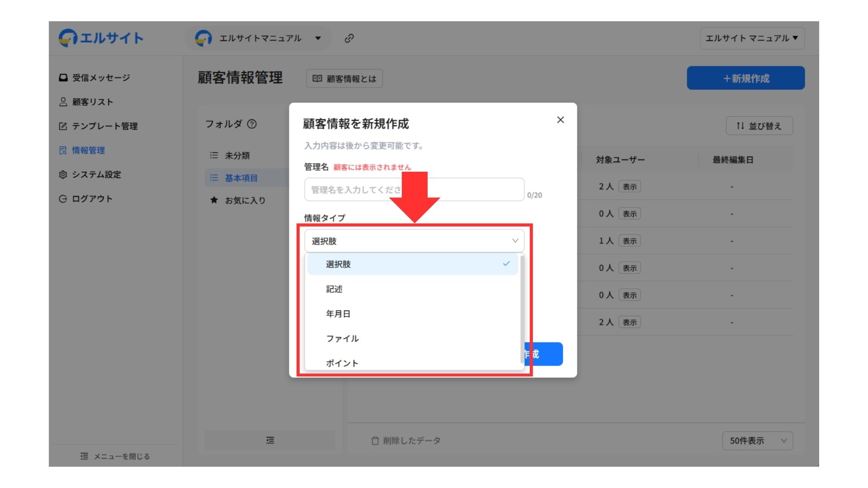Viewport: 868px width, 488px height.
Task: Click the folder help question mark icon
Action: click(x=252, y=124)
